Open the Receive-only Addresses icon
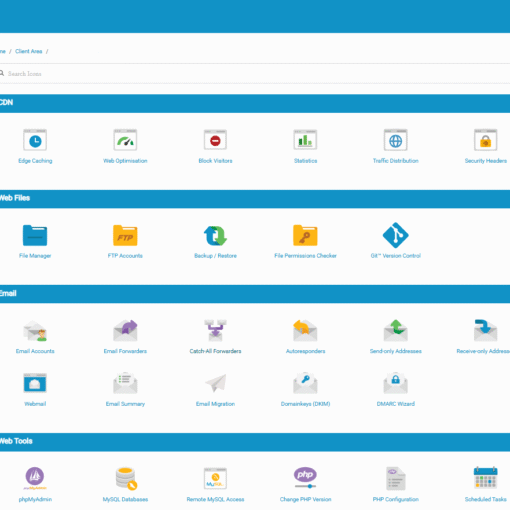510x510 pixels. 486,331
